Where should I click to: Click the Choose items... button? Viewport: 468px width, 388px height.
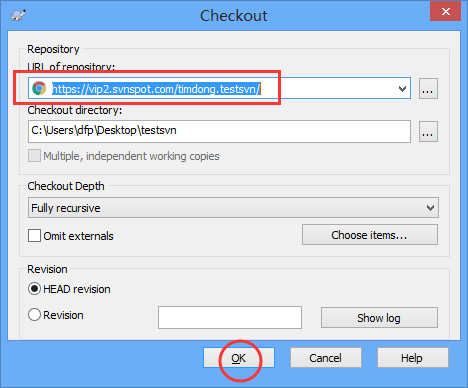point(370,235)
